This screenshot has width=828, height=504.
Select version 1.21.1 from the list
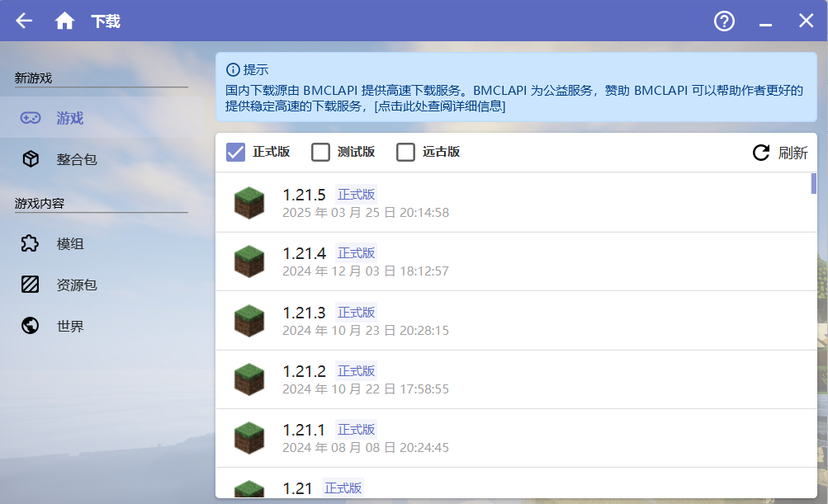click(x=516, y=437)
